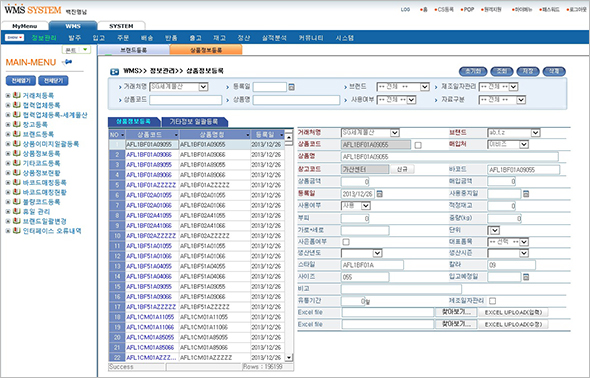This screenshot has width=590, height=378.
Task: Click the 로그아웃 link at top right
Action: [x=577, y=9]
